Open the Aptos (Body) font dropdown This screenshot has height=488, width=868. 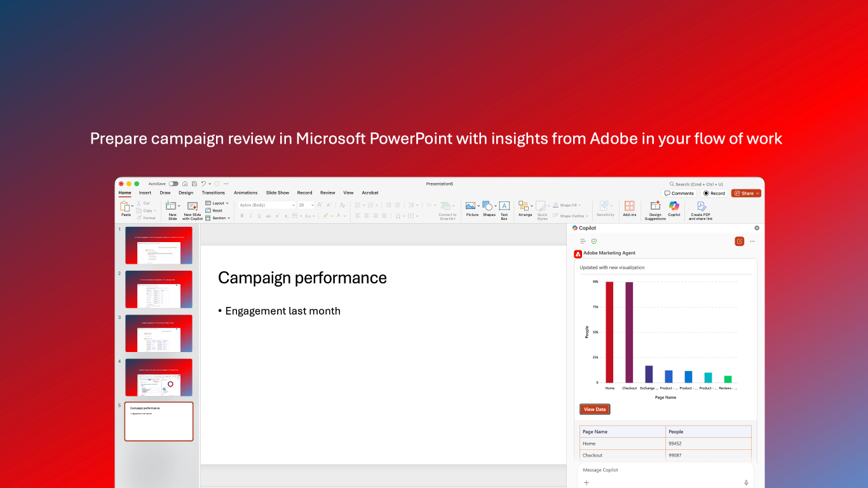click(x=267, y=205)
